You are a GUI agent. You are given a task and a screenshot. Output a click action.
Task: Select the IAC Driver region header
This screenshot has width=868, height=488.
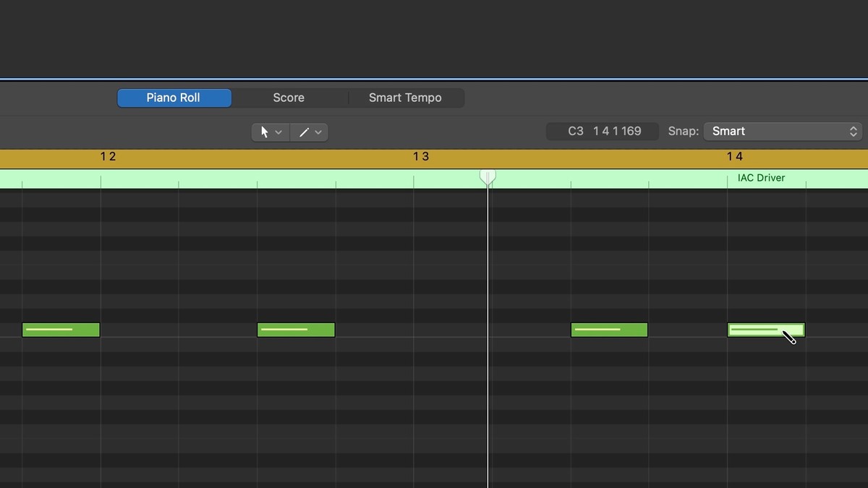pos(761,178)
